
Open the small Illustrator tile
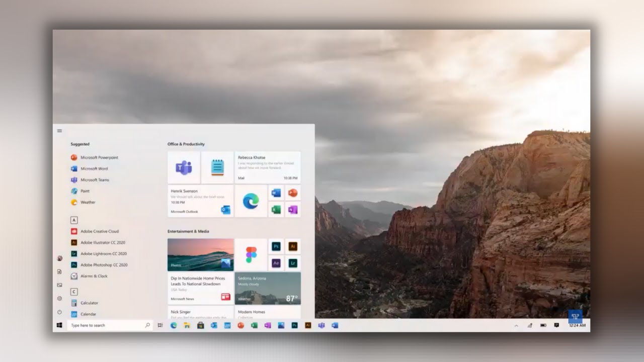click(x=293, y=246)
